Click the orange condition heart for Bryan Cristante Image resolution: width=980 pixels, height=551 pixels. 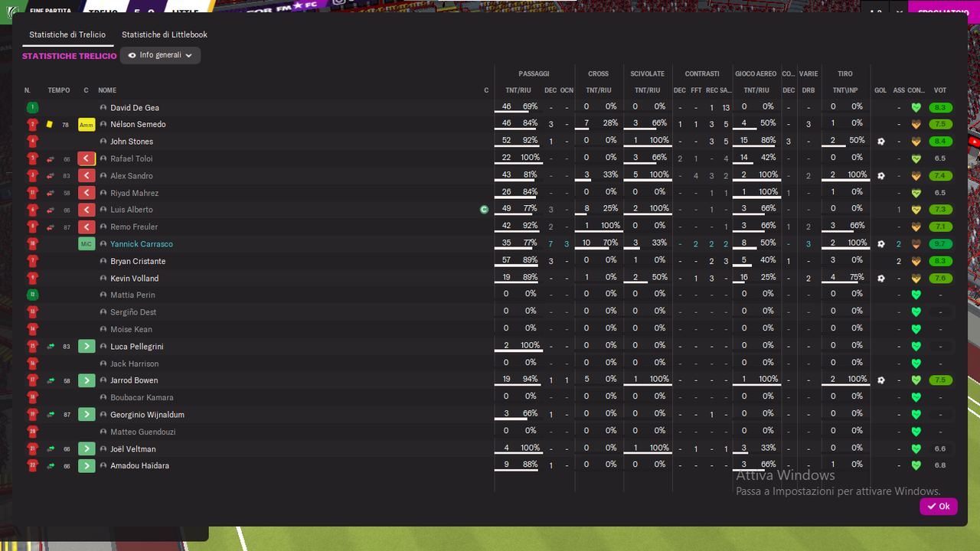point(916,262)
